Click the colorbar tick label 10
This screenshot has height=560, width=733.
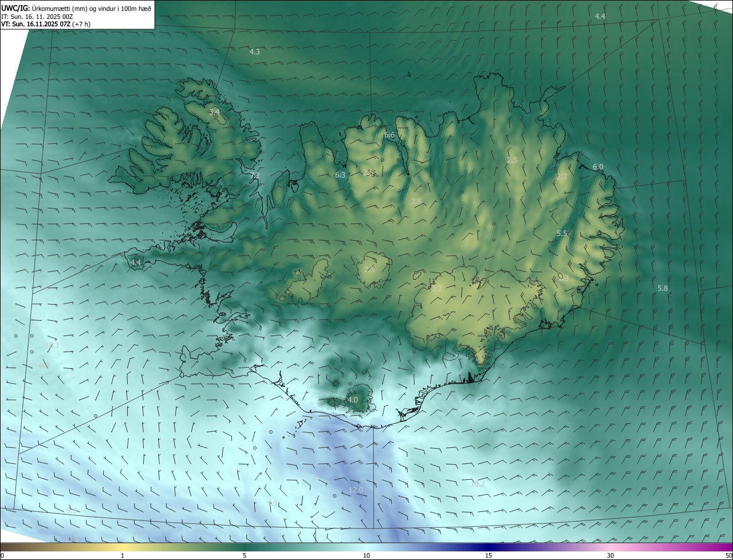[x=366, y=555]
